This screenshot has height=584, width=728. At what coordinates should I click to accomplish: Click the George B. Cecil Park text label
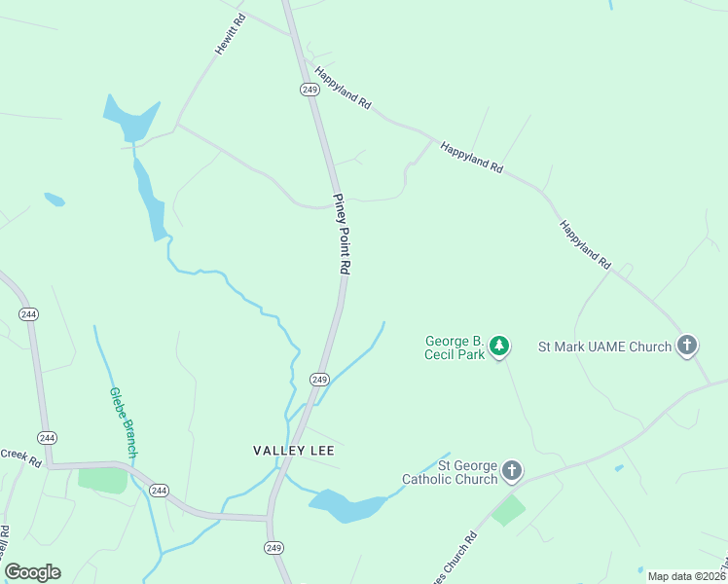(455, 347)
